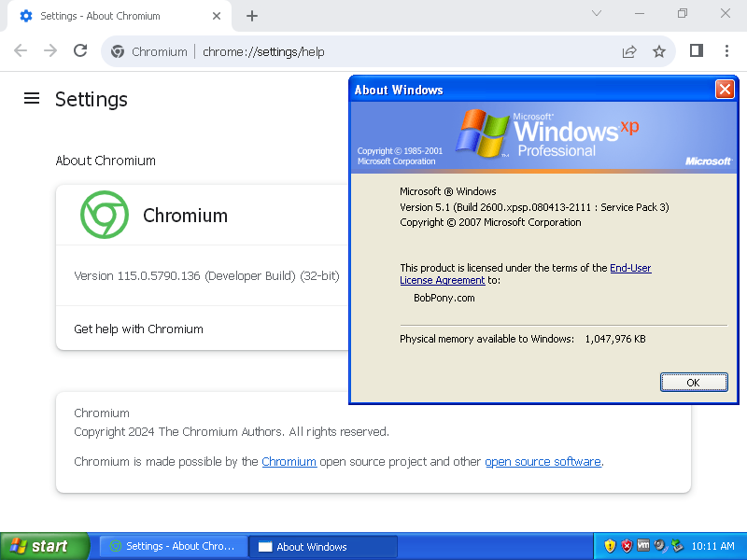
Task: Click the browser forward arrow
Action: point(50,51)
